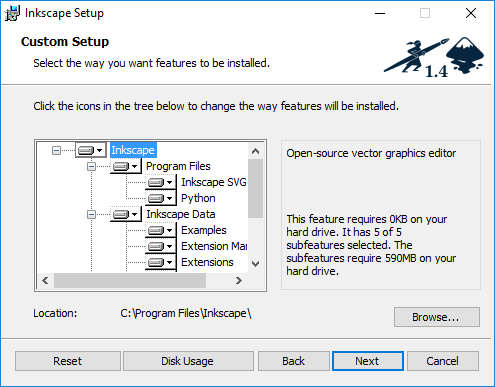
Task: Select the Inkscape Data tree item
Action: coord(181,214)
